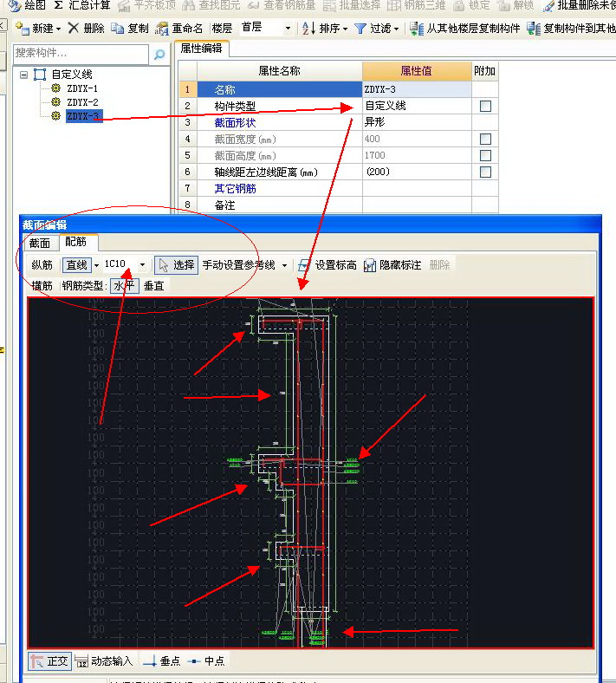616x683 pixels.
Task: Enable the 中点 snap icon
Action: point(194,661)
